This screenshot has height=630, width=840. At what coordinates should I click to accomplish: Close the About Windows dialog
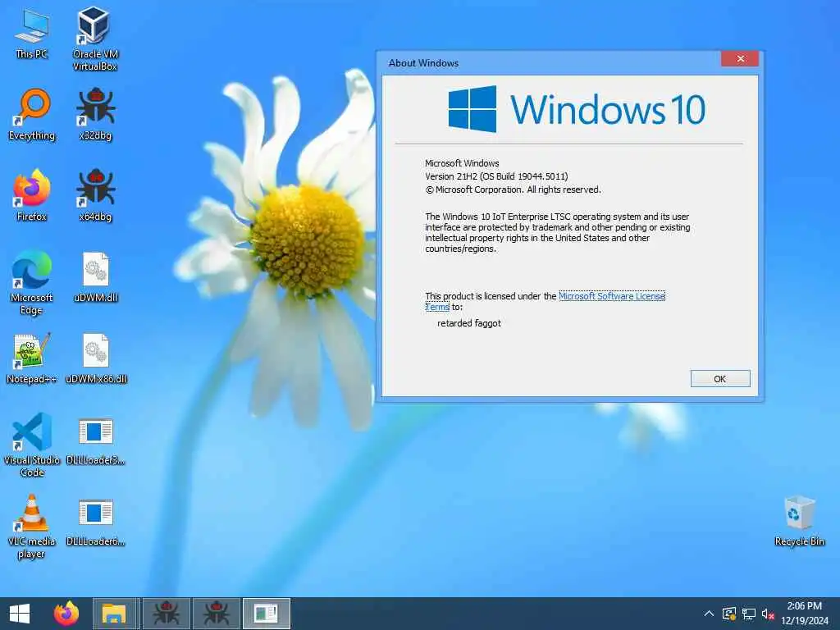(740, 58)
